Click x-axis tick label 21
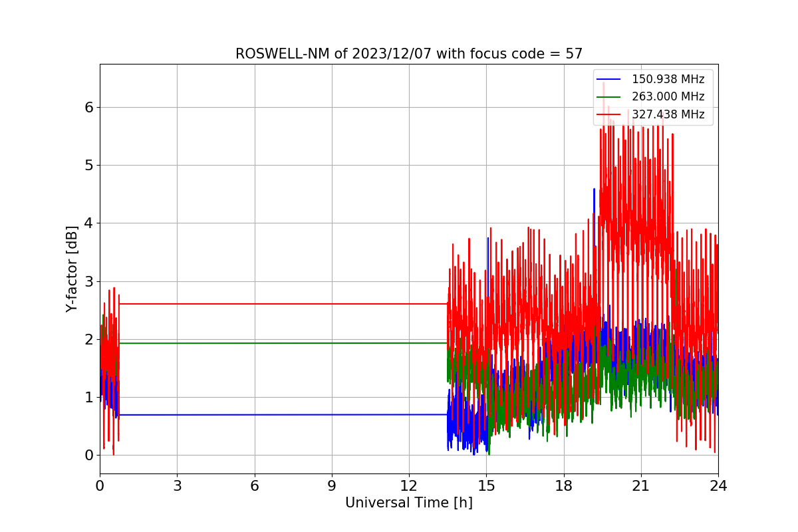The image size is (798, 532). coord(640,486)
